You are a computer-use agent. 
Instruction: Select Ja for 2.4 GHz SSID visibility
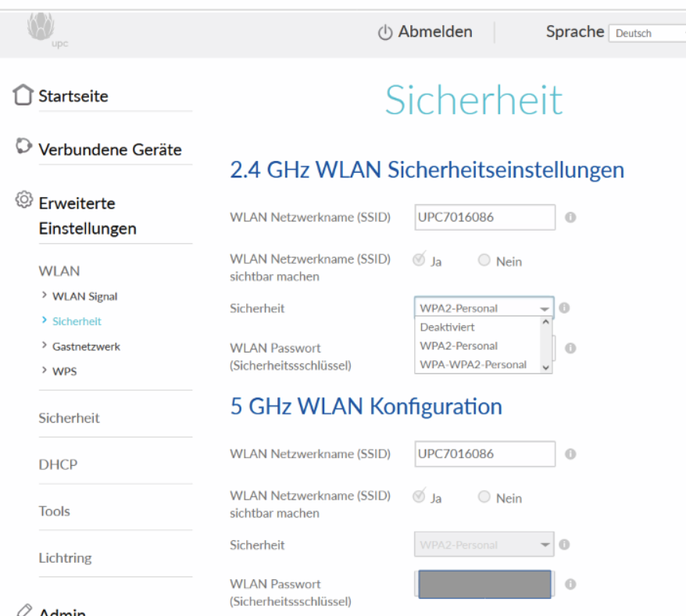pyautogui.click(x=420, y=260)
